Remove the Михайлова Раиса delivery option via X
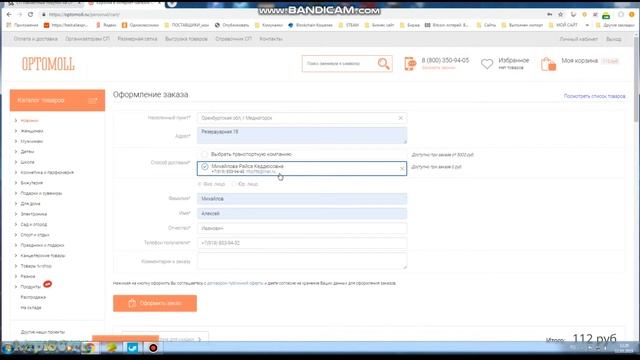640x360 pixels. pyautogui.click(x=402, y=169)
